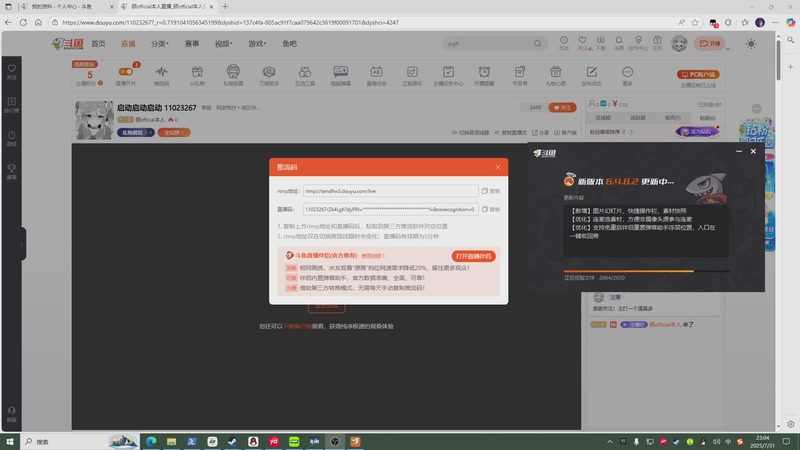This screenshot has height=450, width=800.
Task: Toggle the 直播开关 live switch
Action: (x=126, y=75)
